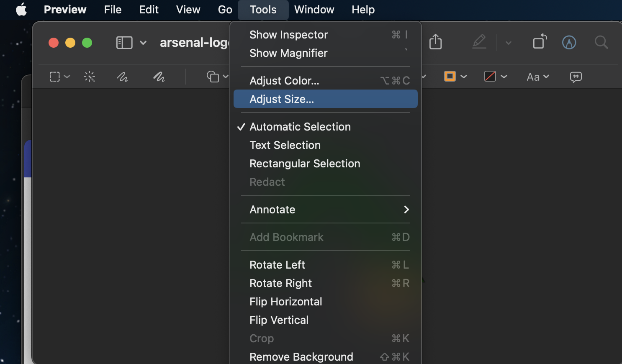
Task: Pick the Sketch tool
Action: tap(122, 77)
